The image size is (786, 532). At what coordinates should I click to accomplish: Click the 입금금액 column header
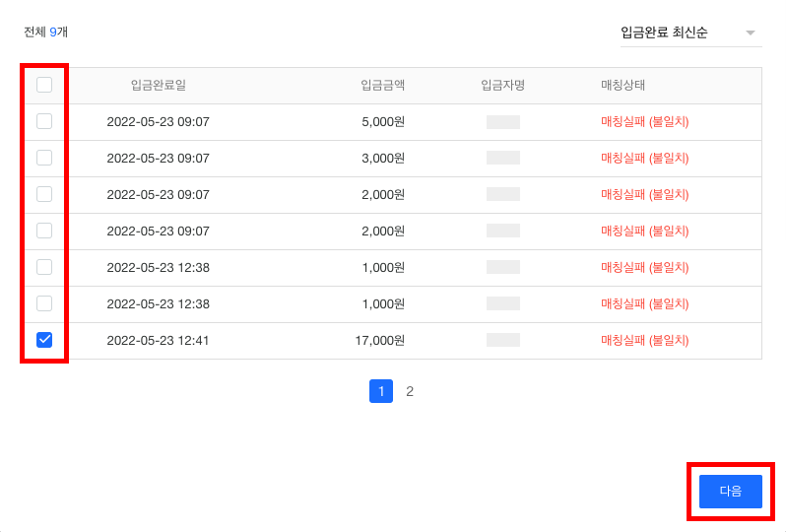pos(383,85)
